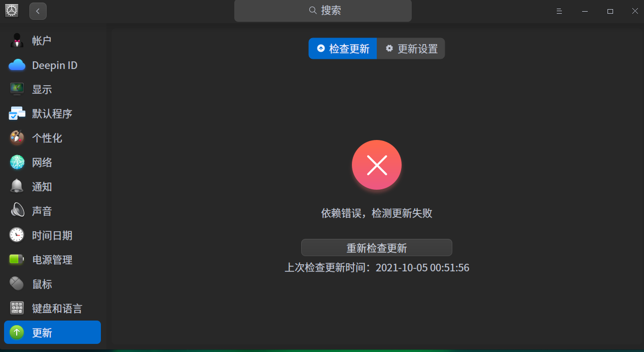Open the 个性化 personalization palette icon
The height and width of the screenshot is (352, 644).
pyautogui.click(x=17, y=138)
